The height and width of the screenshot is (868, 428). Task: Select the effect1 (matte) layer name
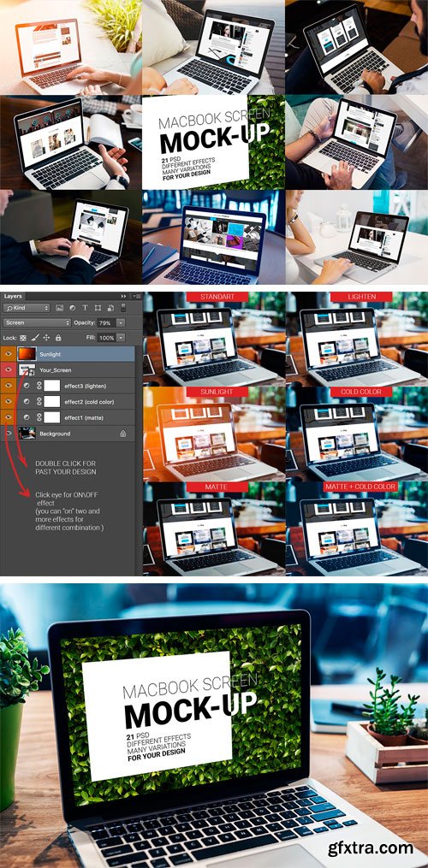click(84, 417)
